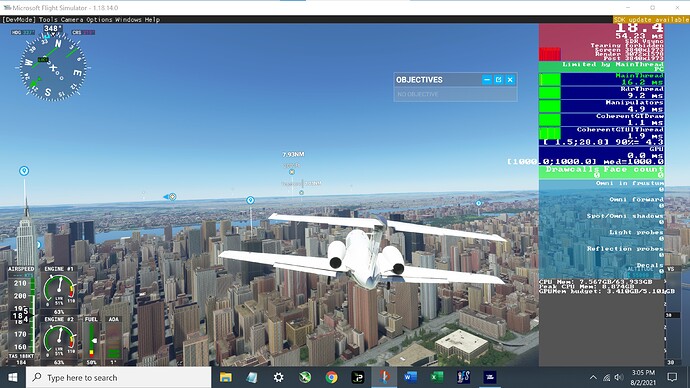Screen dimensions: 690x388
Task: Close the Objectives panel
Action: click(x=510, y=80)
